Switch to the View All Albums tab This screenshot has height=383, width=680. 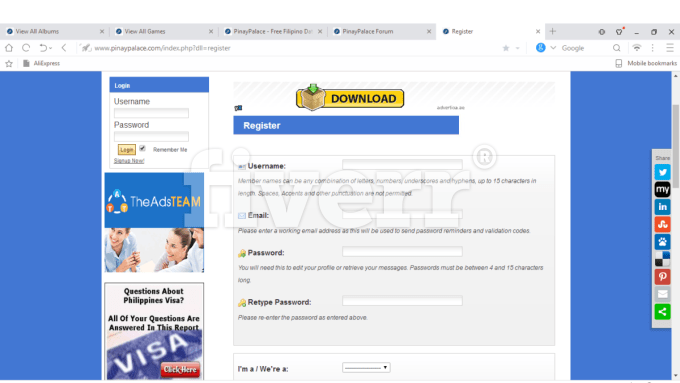click(x=37, y=31)
